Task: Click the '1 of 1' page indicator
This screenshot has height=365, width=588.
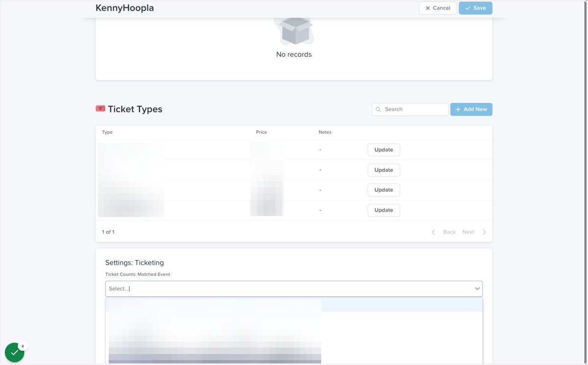Action: (x=108, y=232)
